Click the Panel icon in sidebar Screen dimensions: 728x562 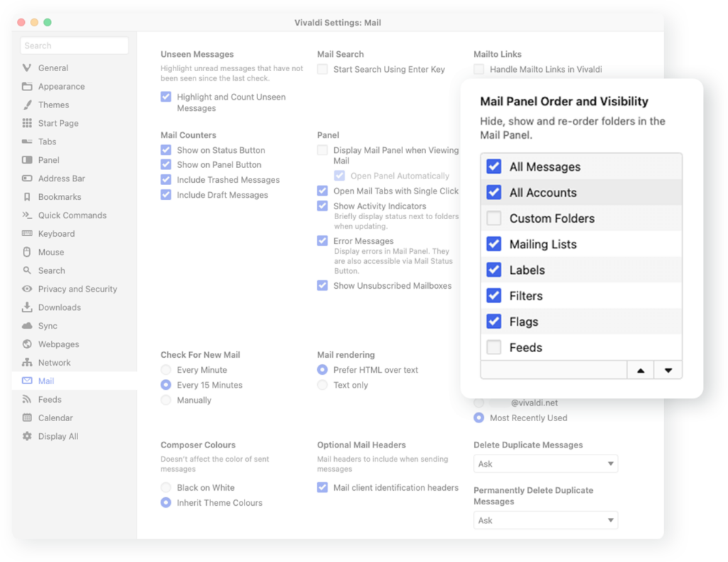pyautogui.click(x=27, y=160)
